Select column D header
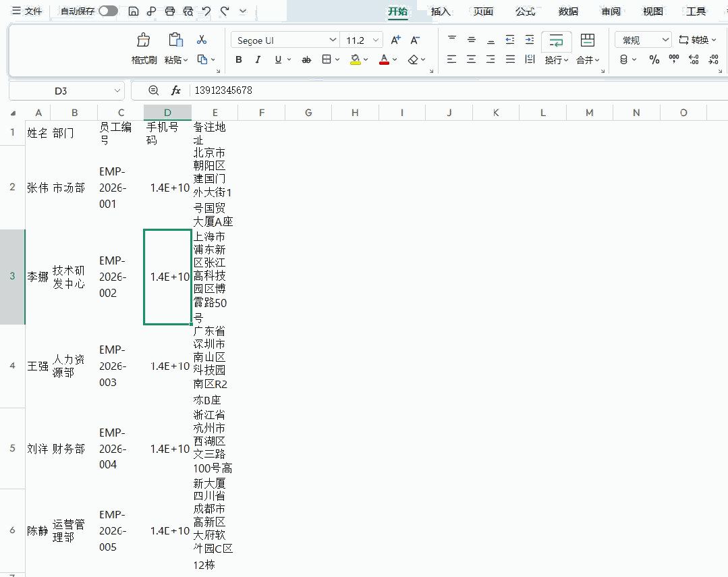 167,113
